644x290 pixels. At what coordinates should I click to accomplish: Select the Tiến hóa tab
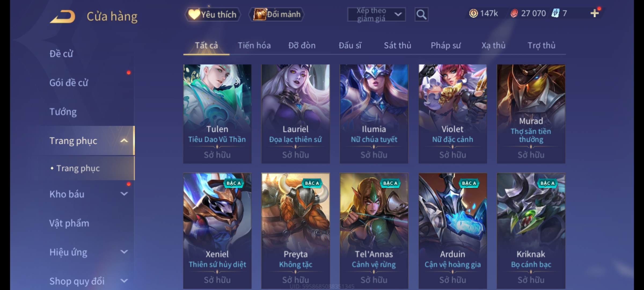254,45
